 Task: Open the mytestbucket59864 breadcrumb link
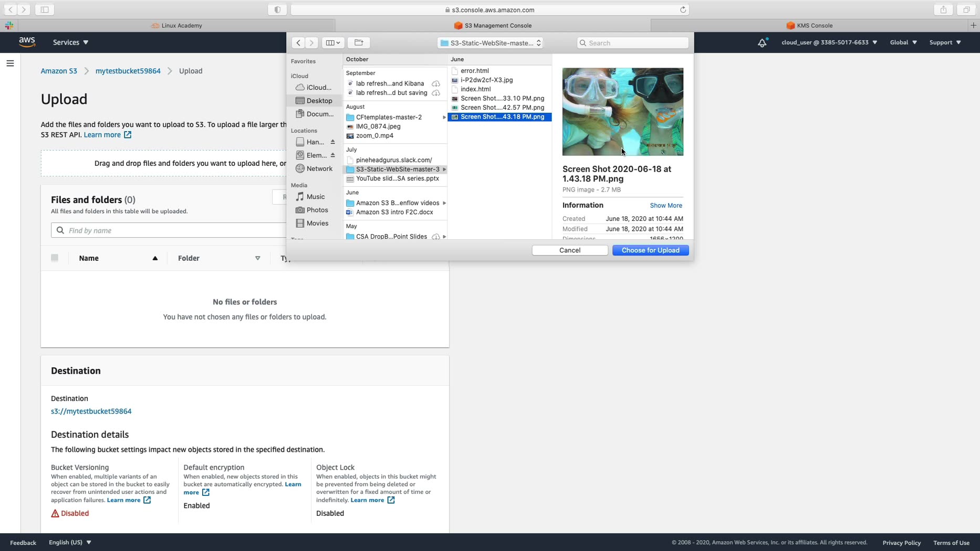pyautogui.click(x=128, y=71)
